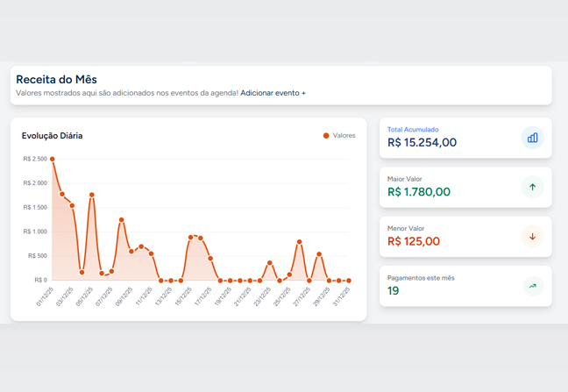Click the 15/12/25 x-axis date label
Image resolution: width=568 pixels, height=392 pixels.
click(x=182, y=296)
